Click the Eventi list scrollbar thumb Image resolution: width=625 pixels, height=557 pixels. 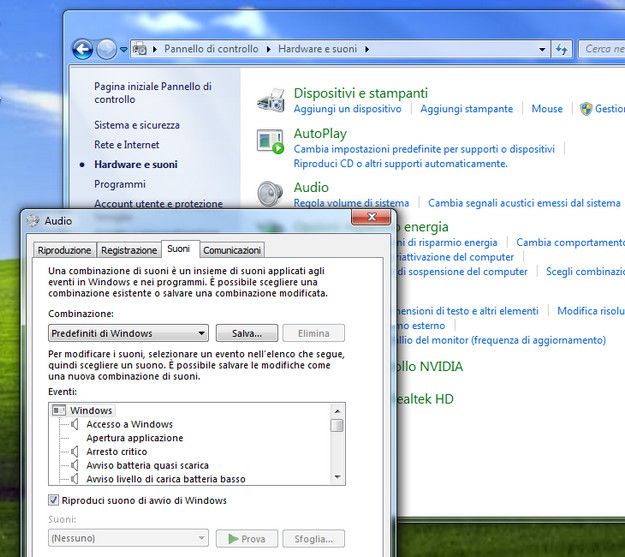click(337, 425)
